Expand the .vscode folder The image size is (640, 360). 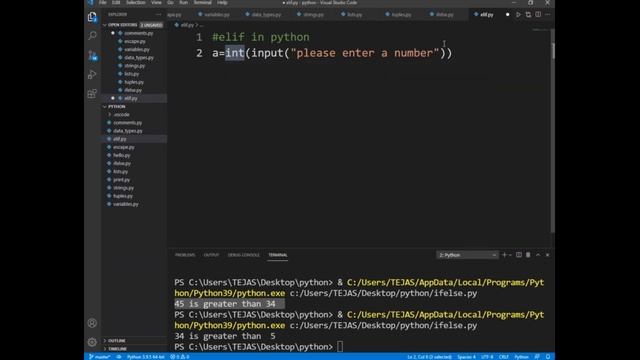pos(121,115)
